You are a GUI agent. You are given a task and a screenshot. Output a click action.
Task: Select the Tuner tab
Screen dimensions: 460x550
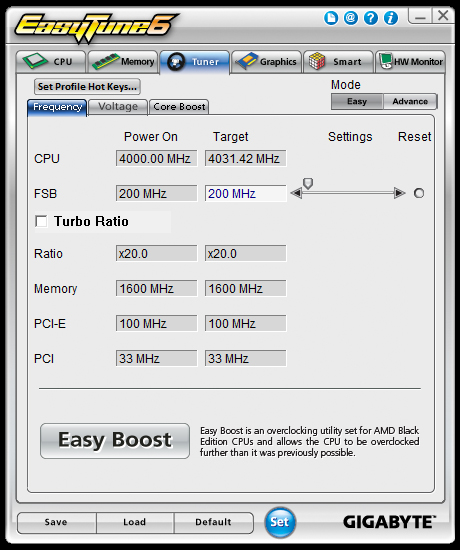click(x=195, y=62)
